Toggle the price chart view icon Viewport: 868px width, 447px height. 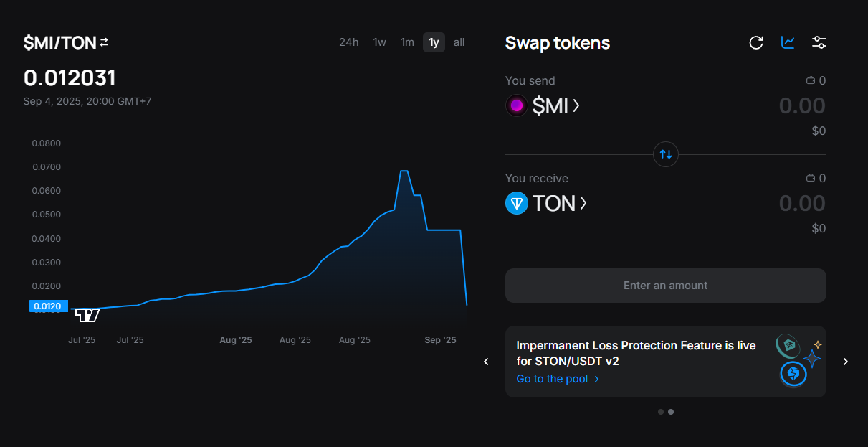[x=788, y=42]
